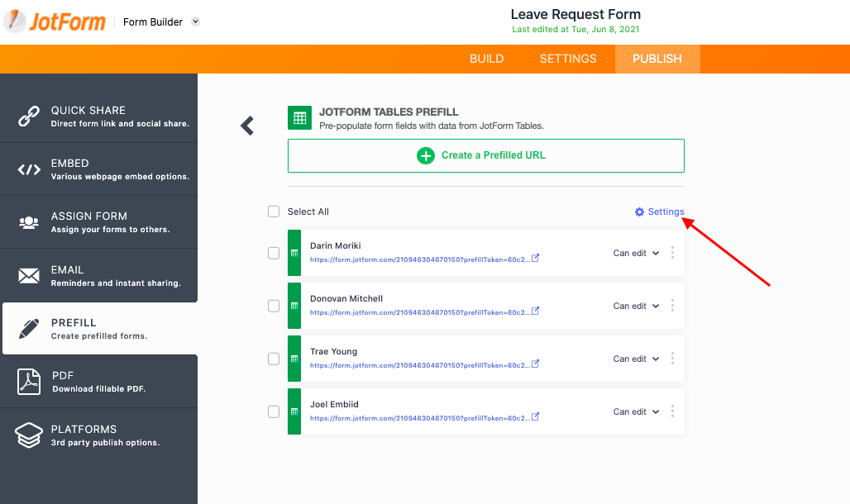Click the Quick Share link icon
This screenshot has width=850, height=504.
click(29, 116)
